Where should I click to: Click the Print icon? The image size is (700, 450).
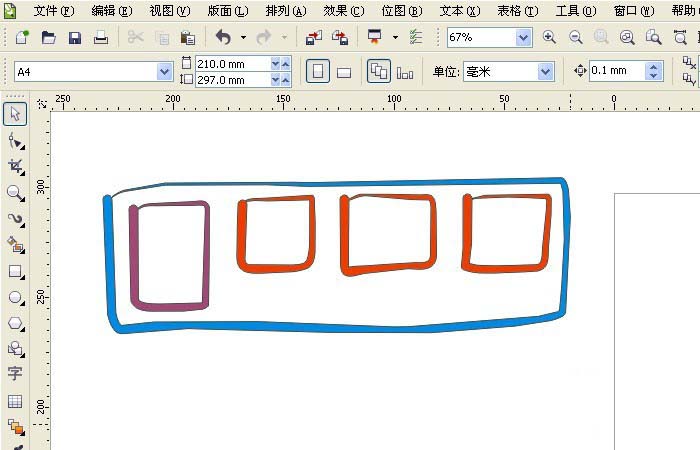click(101, 38)
